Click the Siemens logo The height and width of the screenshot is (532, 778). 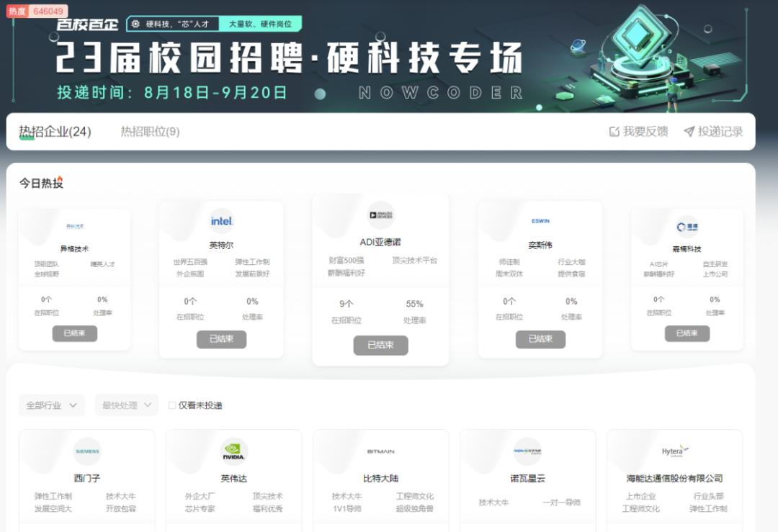[87, 451]
